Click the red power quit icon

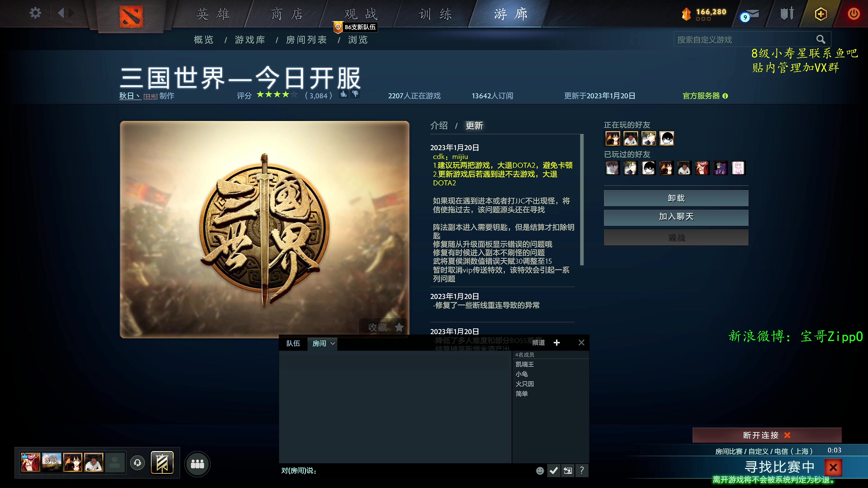(853, 14)
